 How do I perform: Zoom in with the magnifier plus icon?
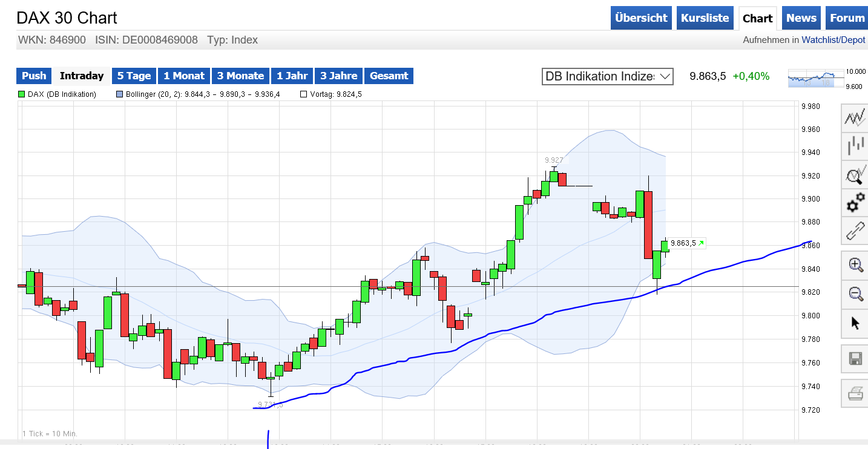tap(855, 265)
